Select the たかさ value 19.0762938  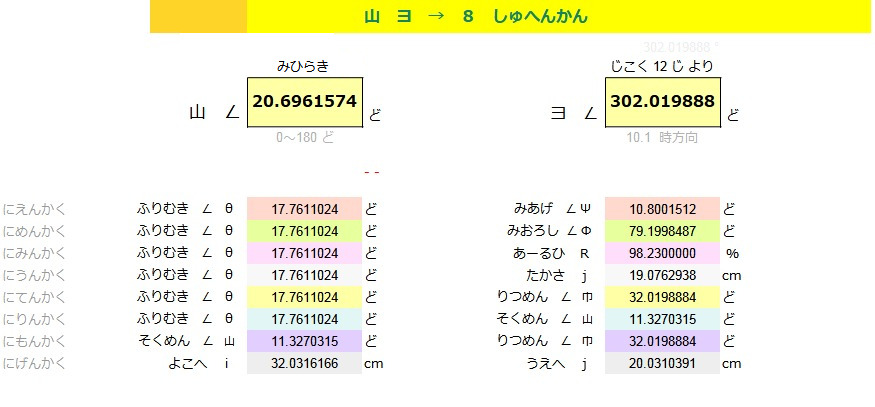click(663, 275)
